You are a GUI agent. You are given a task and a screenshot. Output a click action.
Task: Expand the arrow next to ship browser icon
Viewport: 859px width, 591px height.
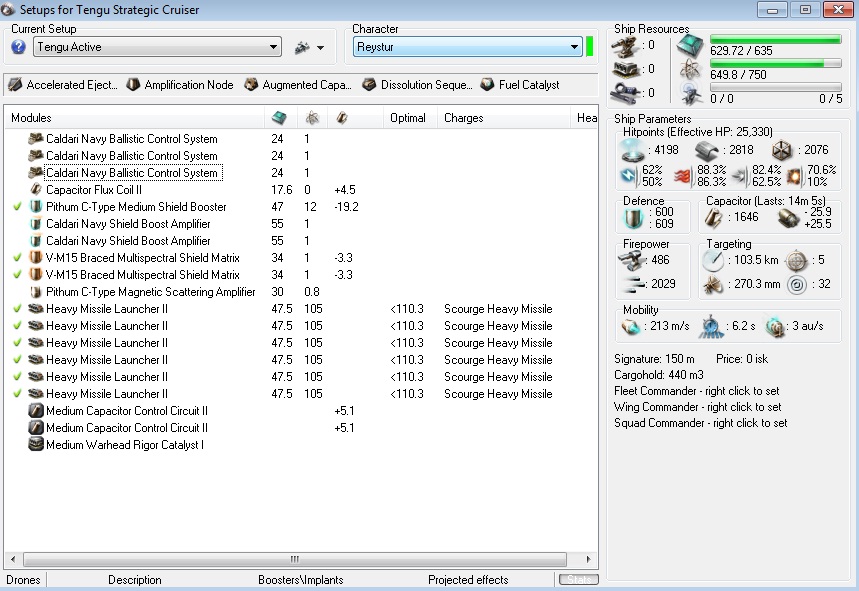coord(320,48)
